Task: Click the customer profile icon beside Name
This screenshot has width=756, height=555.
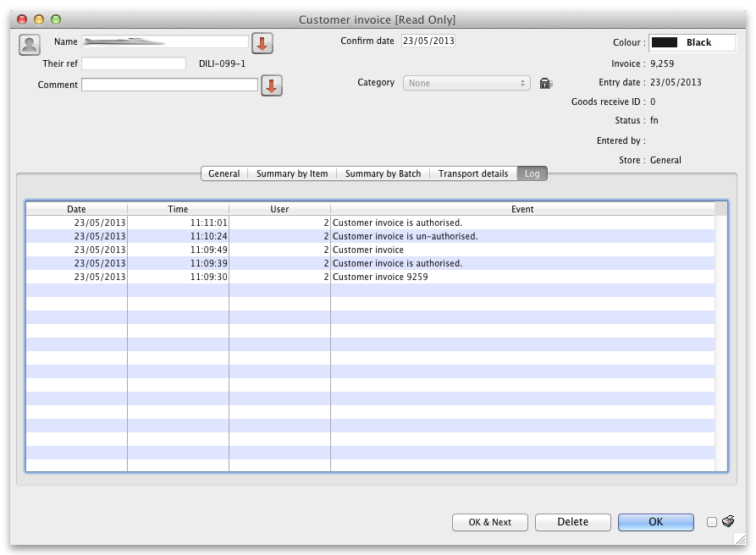Action: pos(30,45)
